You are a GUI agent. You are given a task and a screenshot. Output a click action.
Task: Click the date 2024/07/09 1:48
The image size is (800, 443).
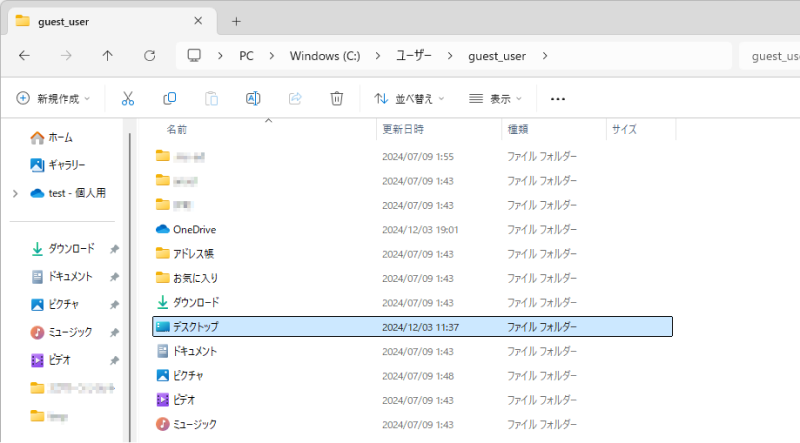pyautogui.click(x=418, y=376)
